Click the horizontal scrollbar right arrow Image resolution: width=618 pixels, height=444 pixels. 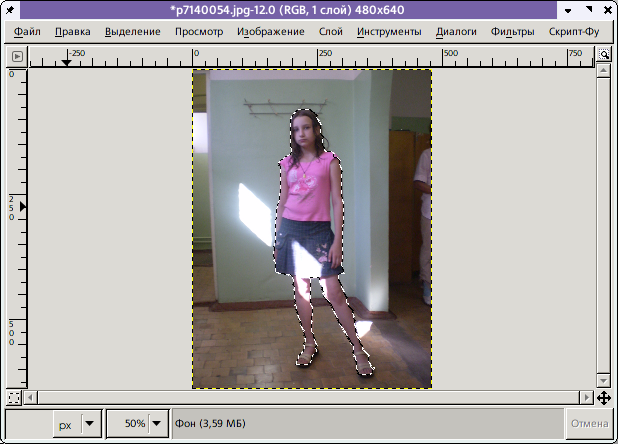(587, 397)
